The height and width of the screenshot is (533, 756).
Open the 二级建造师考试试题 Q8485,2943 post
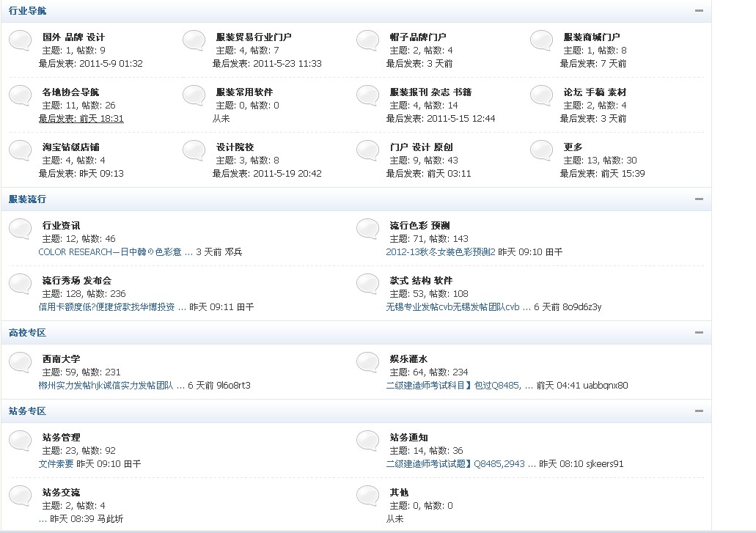[460, 464]
